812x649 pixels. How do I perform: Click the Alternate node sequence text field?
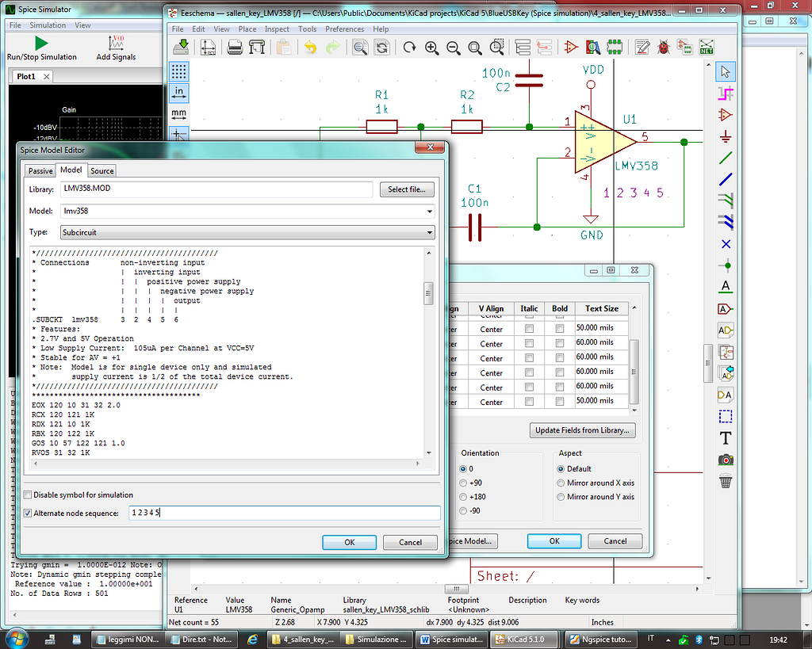(284, 513)
